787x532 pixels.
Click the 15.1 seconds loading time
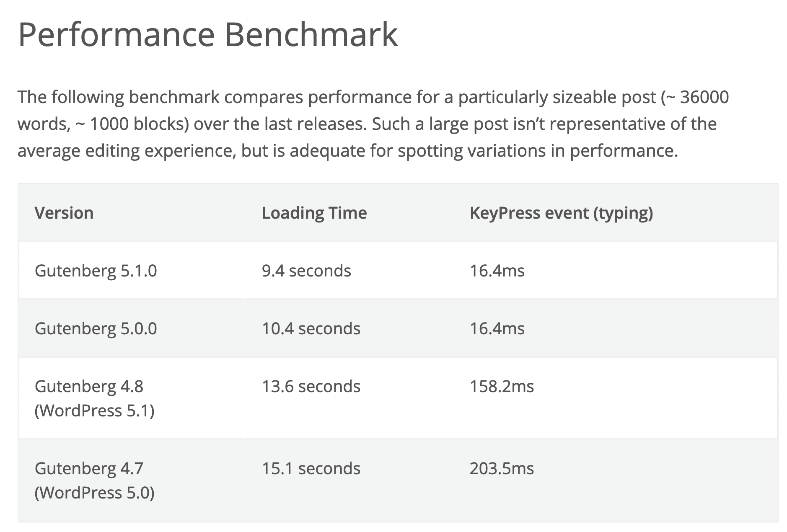[x=311, y=468]
